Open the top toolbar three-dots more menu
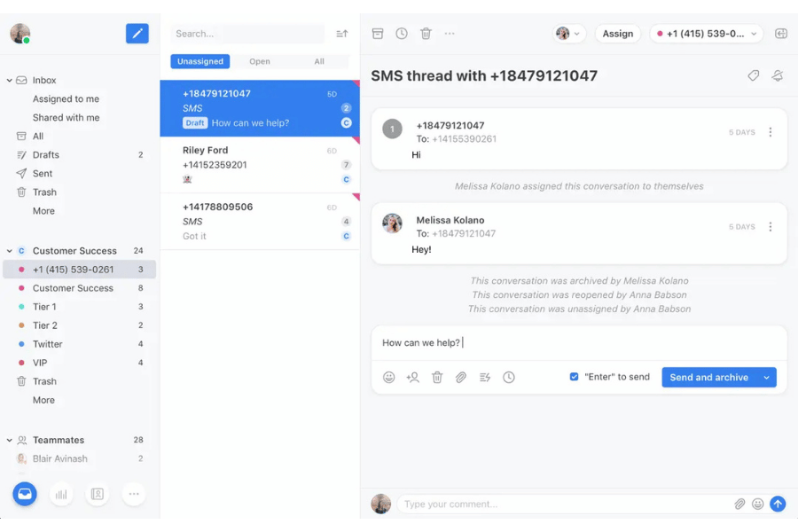This screenshot has height=532, width=798. pos(450,34)
